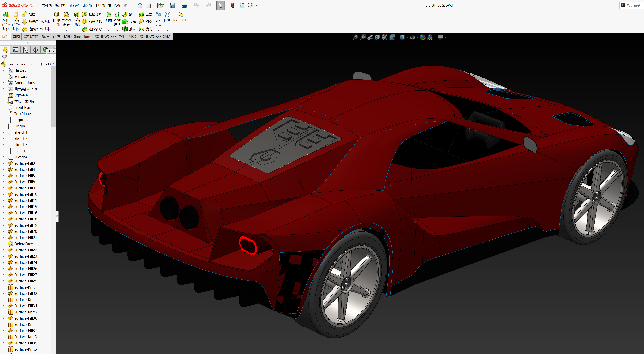The width and height of the screenshot is (644, 354).
Task: Toggle the Section View icon
Action: [x=377, y=37]
